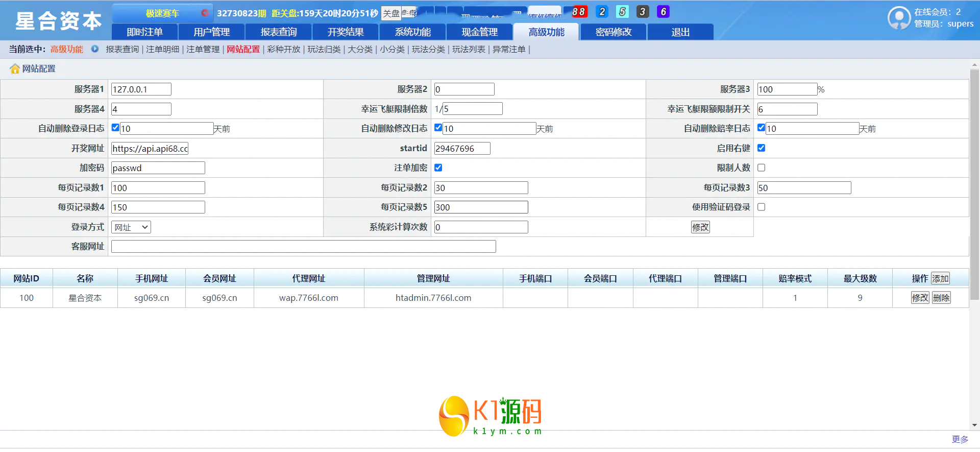
Task: Click the purple number 6 ball
Action: click(x=663, y=12)
